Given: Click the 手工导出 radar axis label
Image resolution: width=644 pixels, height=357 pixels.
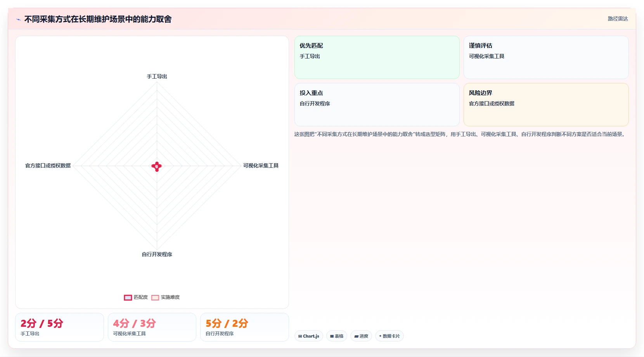Looking at the screenshot, I should click(x=157, y=76).
